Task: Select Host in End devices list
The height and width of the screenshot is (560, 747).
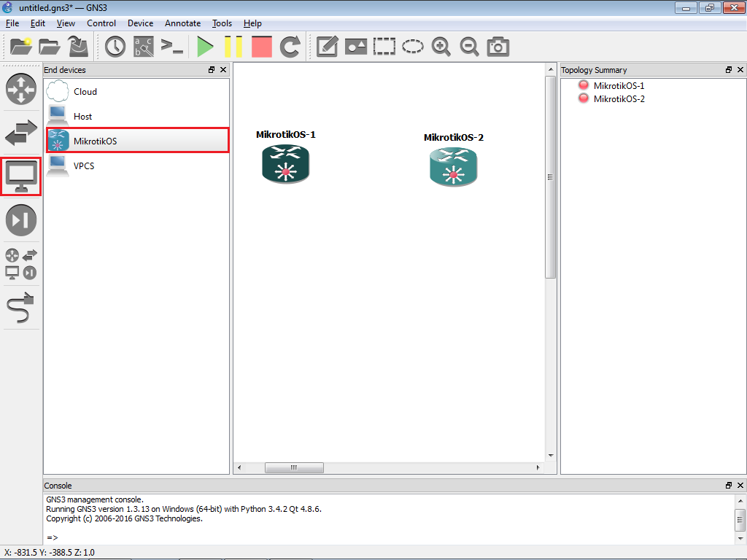Action: coord(137,116)
